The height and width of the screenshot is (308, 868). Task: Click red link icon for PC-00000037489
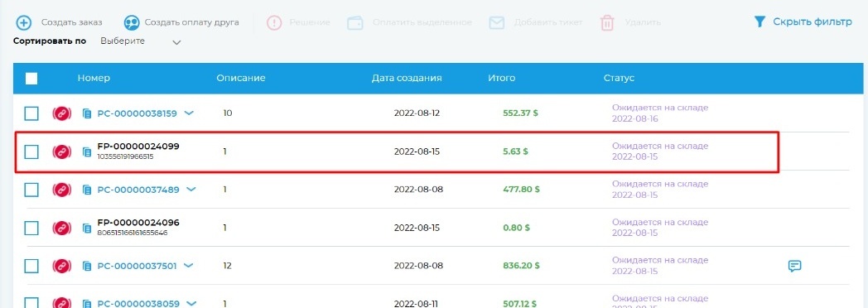[x=62, y=190]
